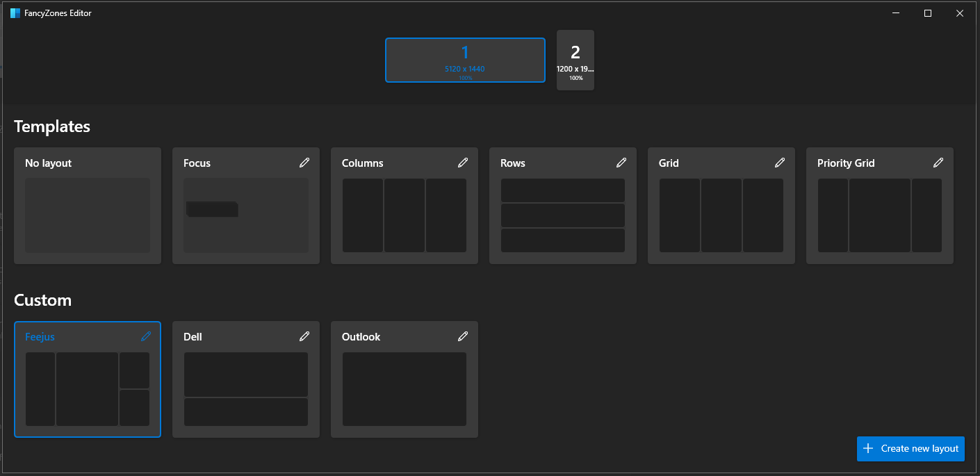Viewport: 980px width, 476px height.
Task: Click the Custom heading
Action: tap(42, 300)
